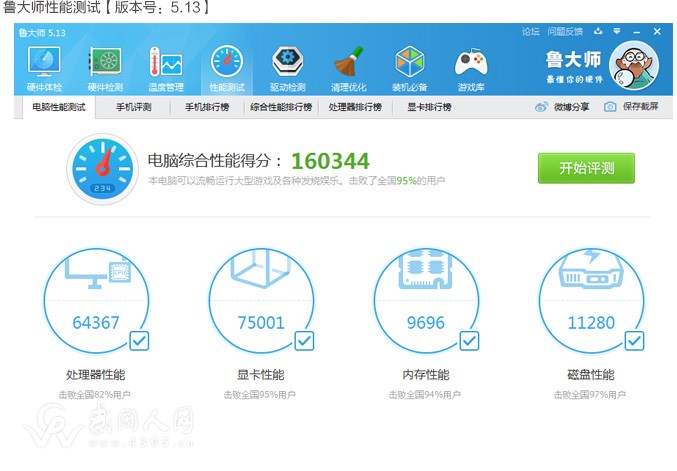Image resolution: width=677 pixels, height=471 pixels.
Task: Click the 磁盘性能 label
Action: 591,374
